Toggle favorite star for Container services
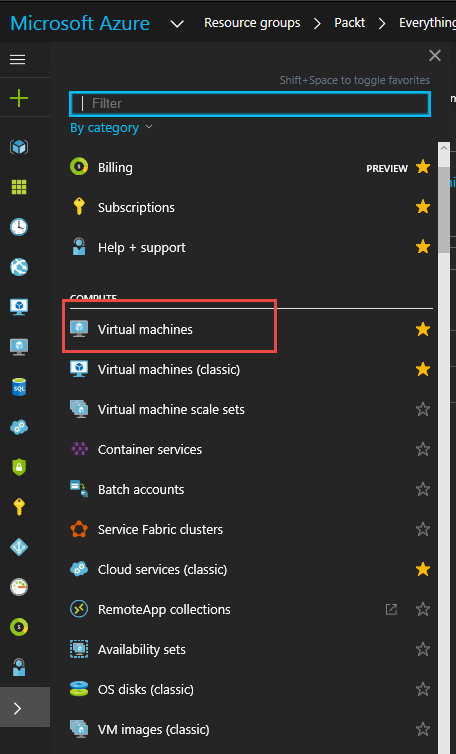456x754 pixels. tap(423, 449)
